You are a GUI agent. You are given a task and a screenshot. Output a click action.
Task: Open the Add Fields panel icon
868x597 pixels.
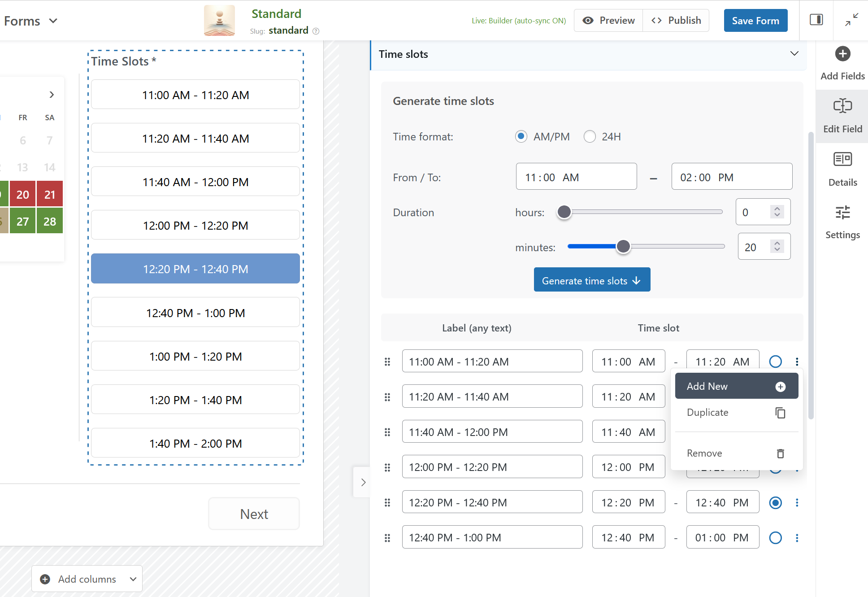[x=842, y=54]
